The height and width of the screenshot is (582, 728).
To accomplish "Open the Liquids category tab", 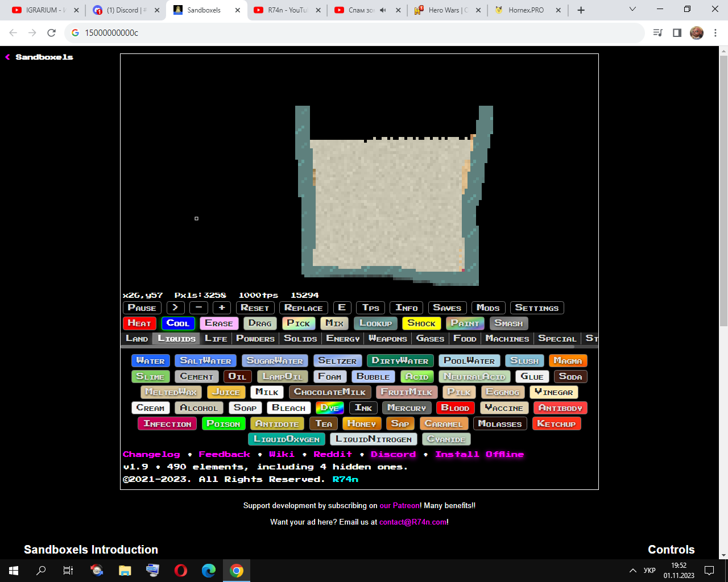I will (x=176, y=339).
